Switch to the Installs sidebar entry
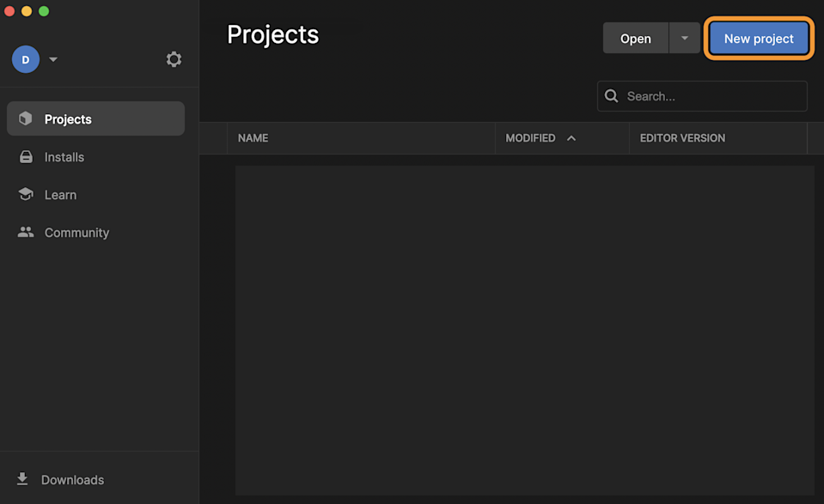The height and width of the screenshot is (504, 824). [x=64, y=157]
